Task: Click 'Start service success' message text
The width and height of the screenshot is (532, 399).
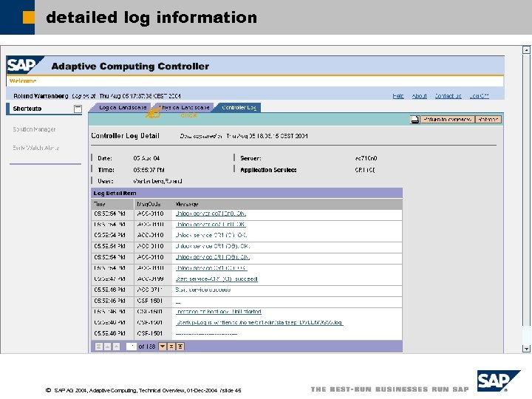Action: (x=203, y=290)
